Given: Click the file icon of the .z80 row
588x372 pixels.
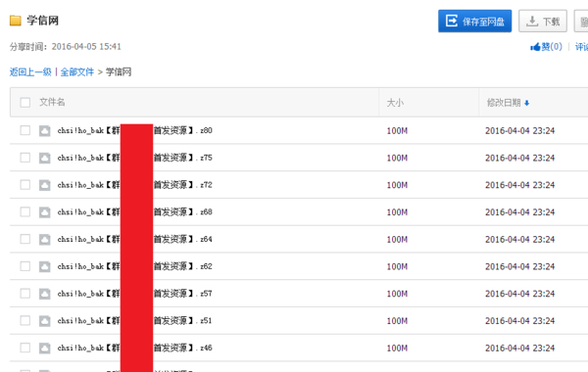Looking at the screenshot, I should click(45, 131).
